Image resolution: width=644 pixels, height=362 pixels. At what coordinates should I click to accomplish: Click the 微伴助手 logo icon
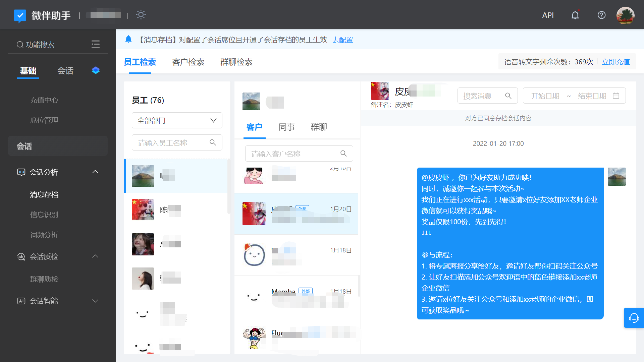click(20, 15)
